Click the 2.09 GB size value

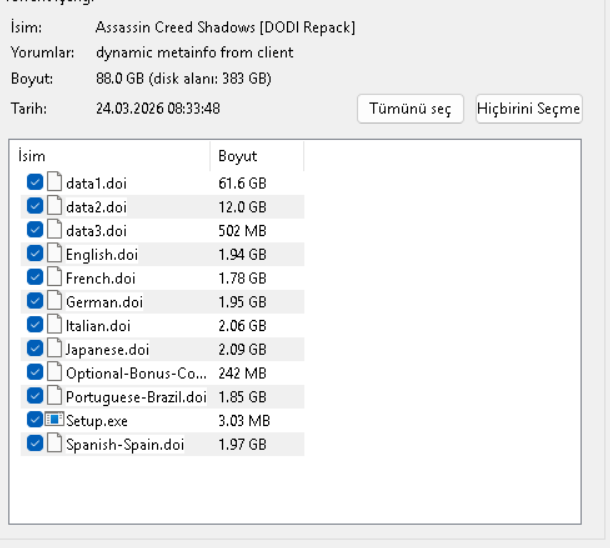242,349
